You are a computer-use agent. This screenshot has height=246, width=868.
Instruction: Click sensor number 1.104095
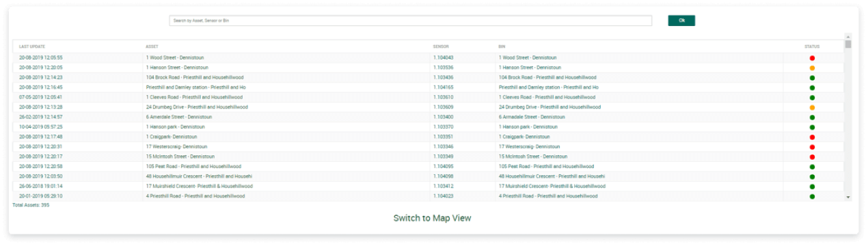444,166
